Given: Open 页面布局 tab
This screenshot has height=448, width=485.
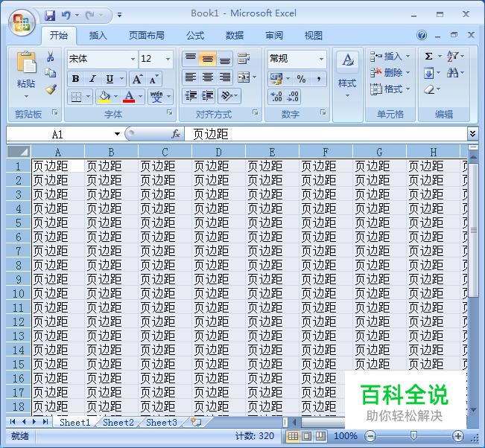Looking at the screenshot, I should (x=146, y=36).
